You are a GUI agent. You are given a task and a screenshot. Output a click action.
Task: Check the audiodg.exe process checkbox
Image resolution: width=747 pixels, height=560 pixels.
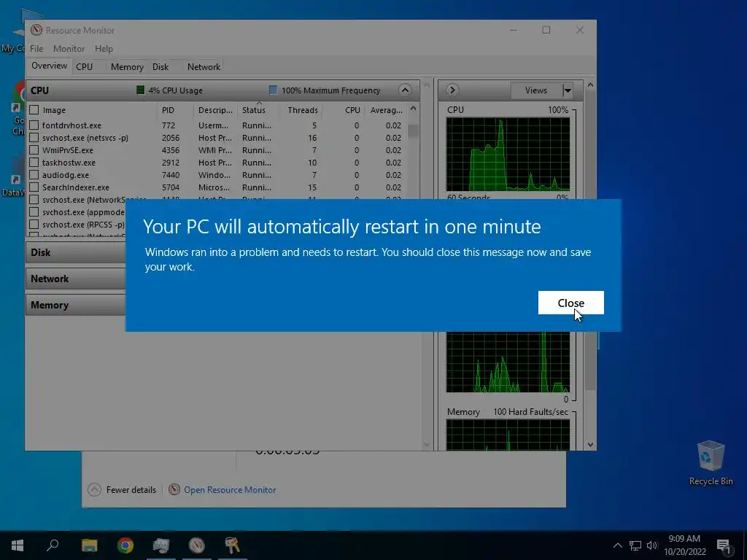(34, 175)
